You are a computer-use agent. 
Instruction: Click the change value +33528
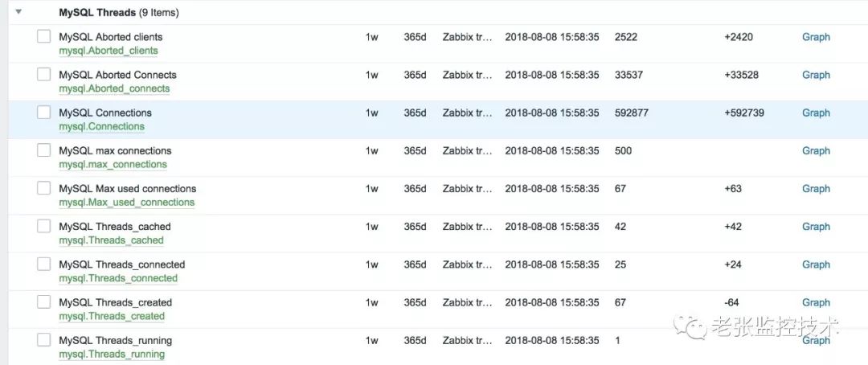tap(742, 75)
